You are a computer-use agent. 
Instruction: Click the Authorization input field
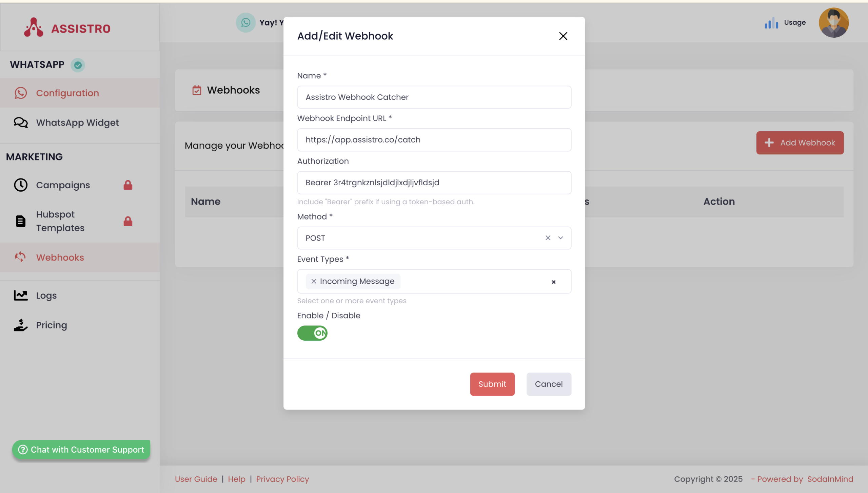coord(434,183)
